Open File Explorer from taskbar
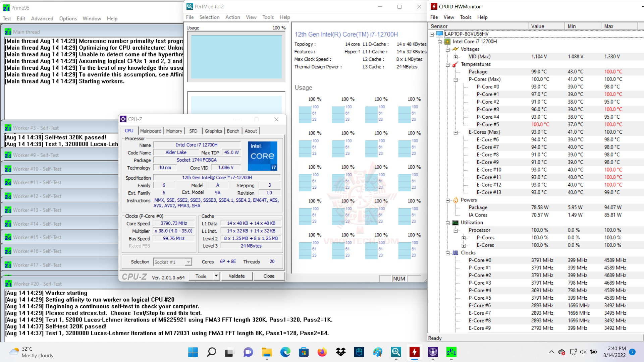This screenshot has height=362, width=644. (267, 352)
